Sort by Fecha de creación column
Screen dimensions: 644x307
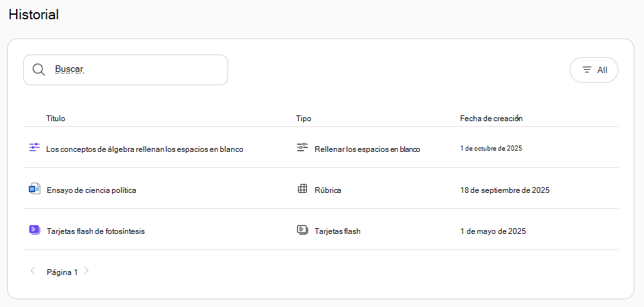(x=491, y=119)
